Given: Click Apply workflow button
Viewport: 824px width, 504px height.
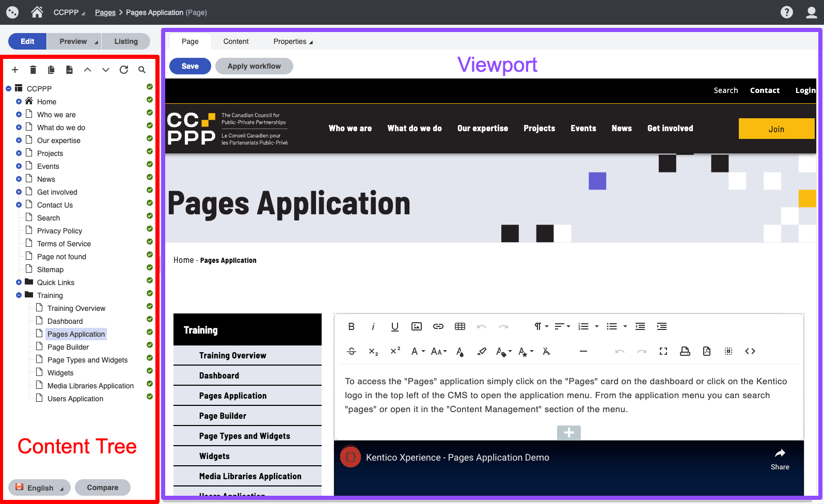Looking at the screenshot, I should click(254, 66).
